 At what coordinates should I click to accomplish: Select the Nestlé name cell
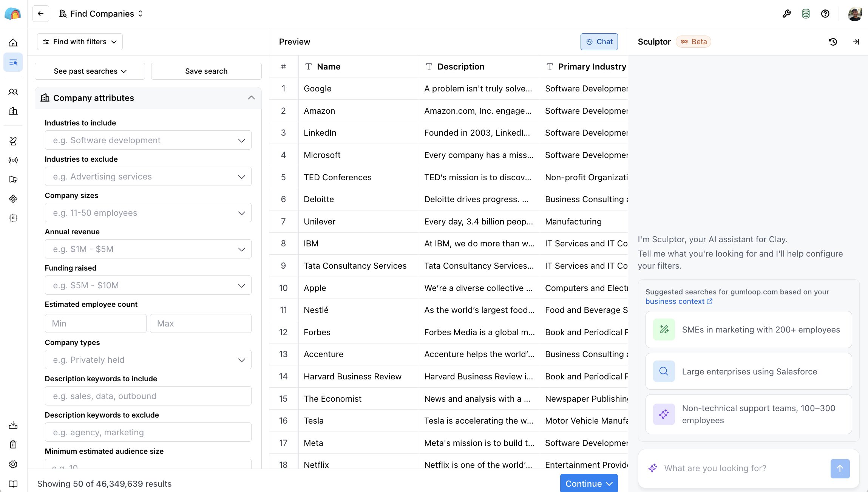coord(358,310)
